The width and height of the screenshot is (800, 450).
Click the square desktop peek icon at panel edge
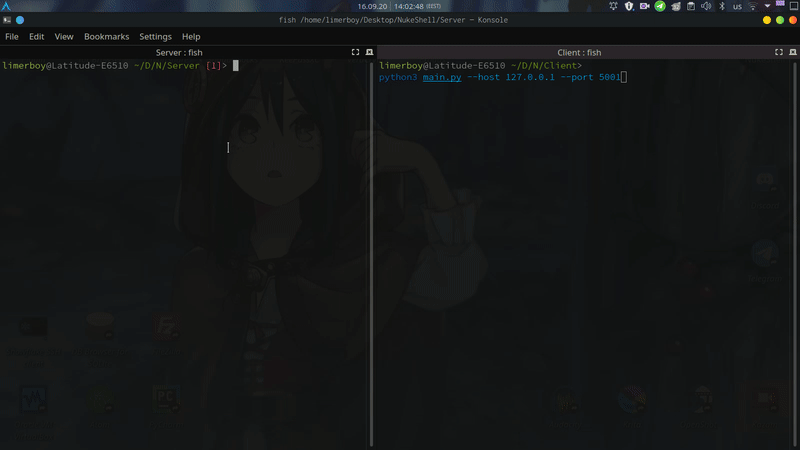[793, 6]
